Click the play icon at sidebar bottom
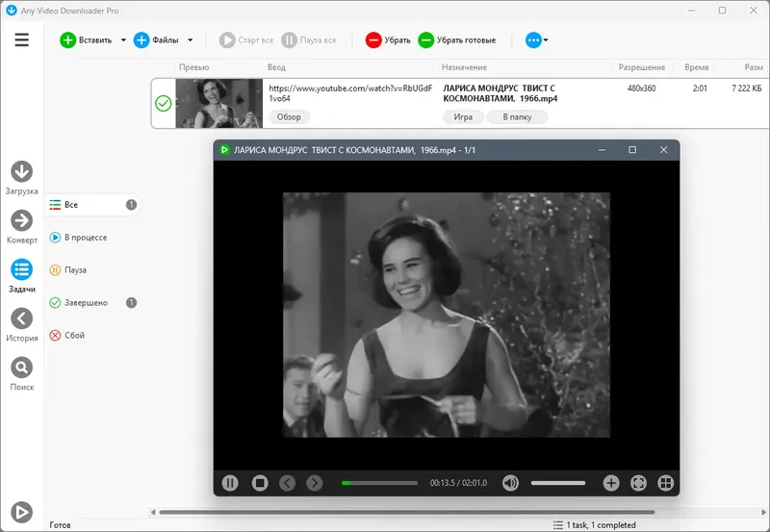Screen dimensions: 770x532 (x=21, y=513)
